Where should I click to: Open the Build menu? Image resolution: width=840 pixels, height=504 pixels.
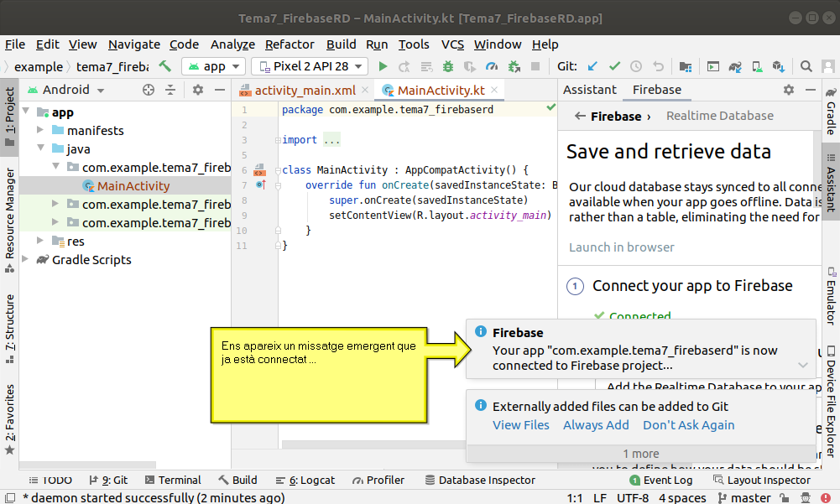[x=342, y=44]
